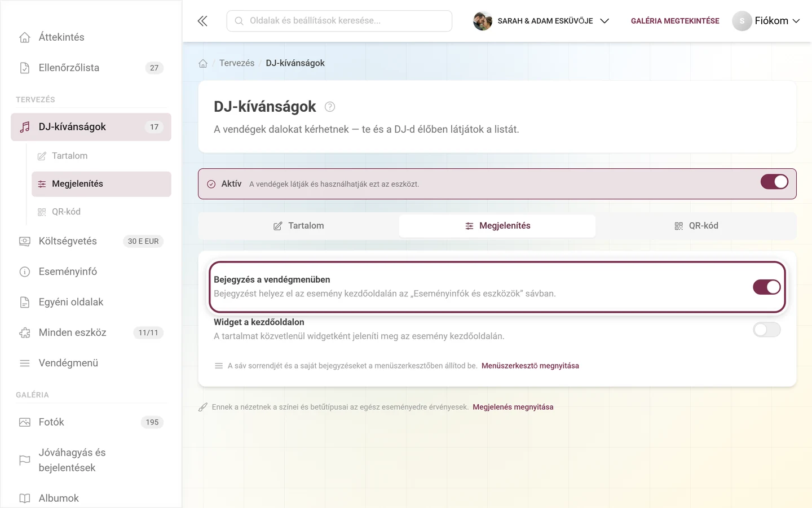Open the help icon beside DJ-kívánságok heading
The width and height of the screenshot is (812, 508).
(330, 107)
